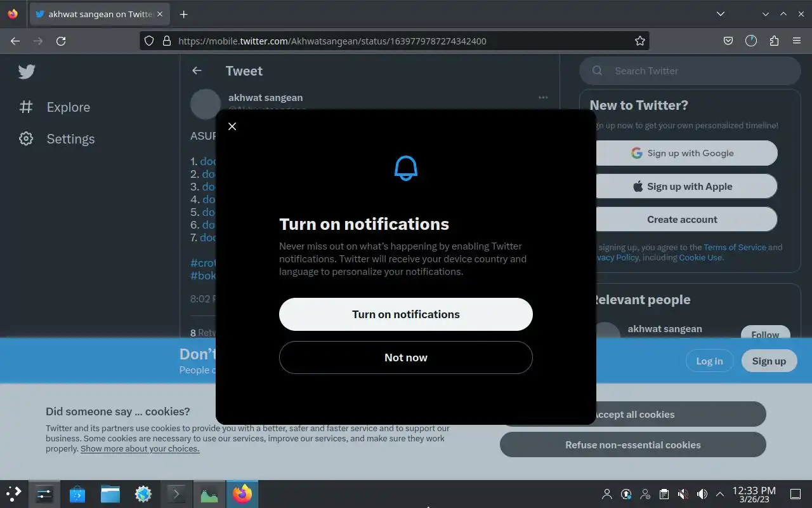Open the terminal from taskbar
Image resolution: width=812 pixels, height=508 pixels.
[x=176, y=493]
